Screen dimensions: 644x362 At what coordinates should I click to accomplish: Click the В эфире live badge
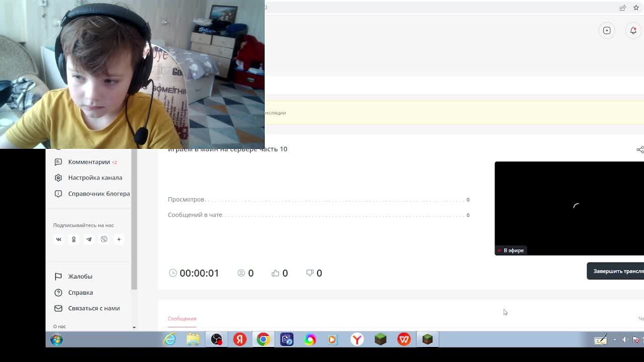(511, 250)
